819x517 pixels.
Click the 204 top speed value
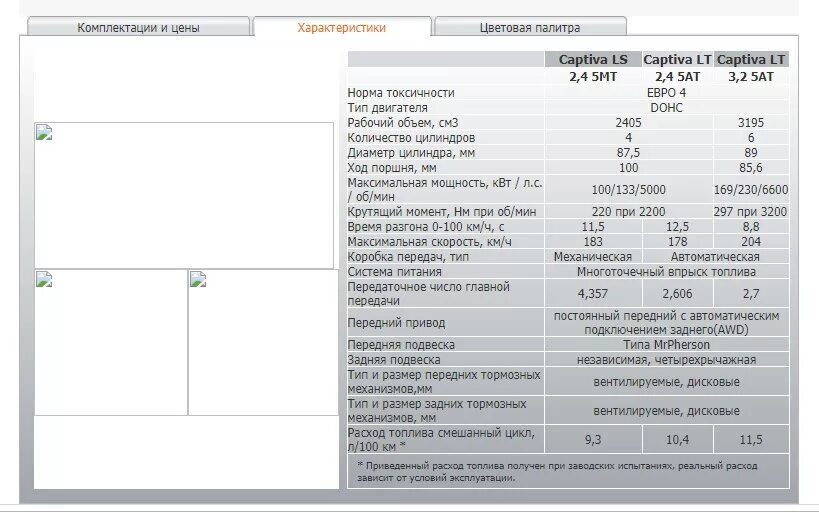click(751, 242)
